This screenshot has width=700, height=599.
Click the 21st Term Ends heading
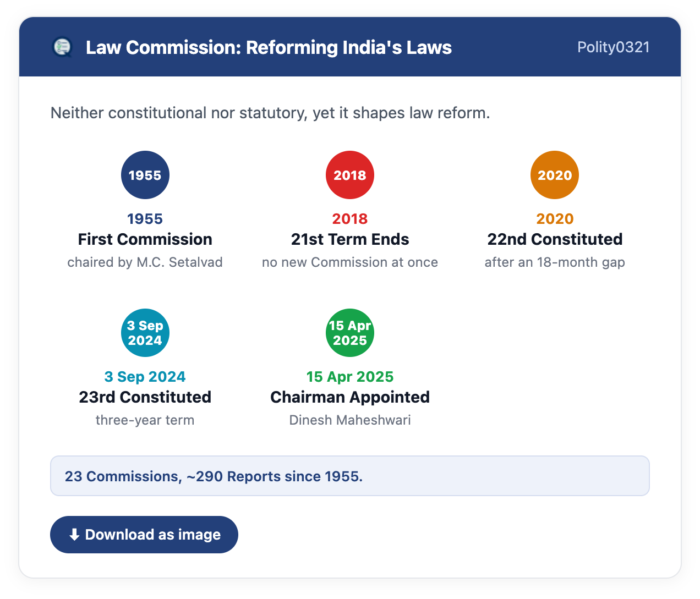(x=350, y=239)
